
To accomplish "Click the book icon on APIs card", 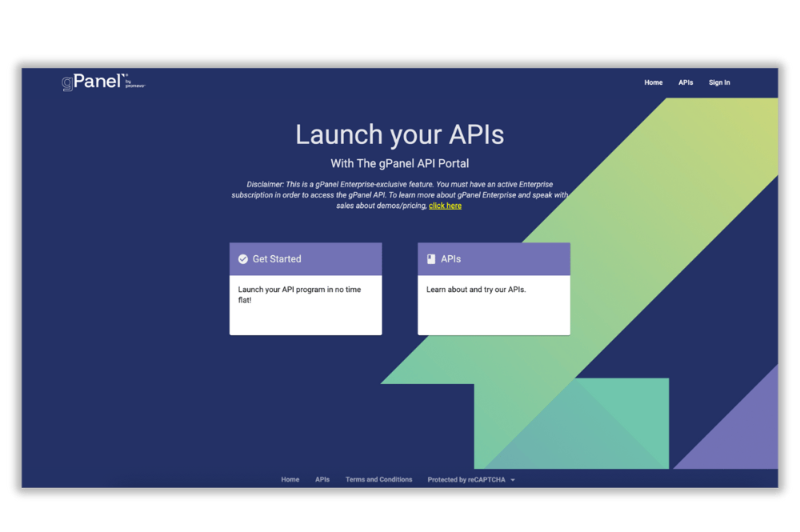I will (431, 259).
